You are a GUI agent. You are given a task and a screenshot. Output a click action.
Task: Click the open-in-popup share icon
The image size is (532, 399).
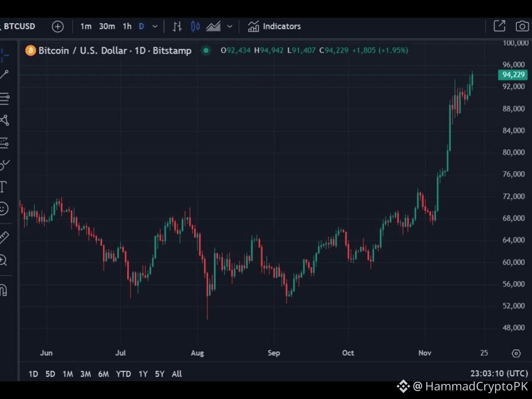(499, 26)
